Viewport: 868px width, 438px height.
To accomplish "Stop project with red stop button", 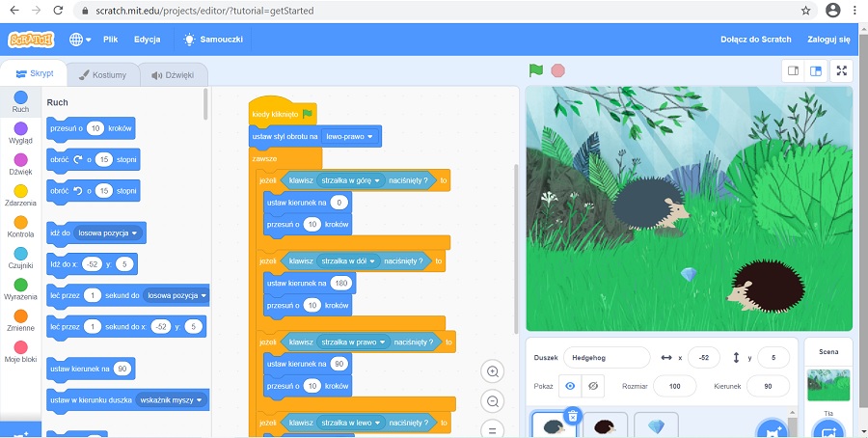I will [x=558, y=70].
